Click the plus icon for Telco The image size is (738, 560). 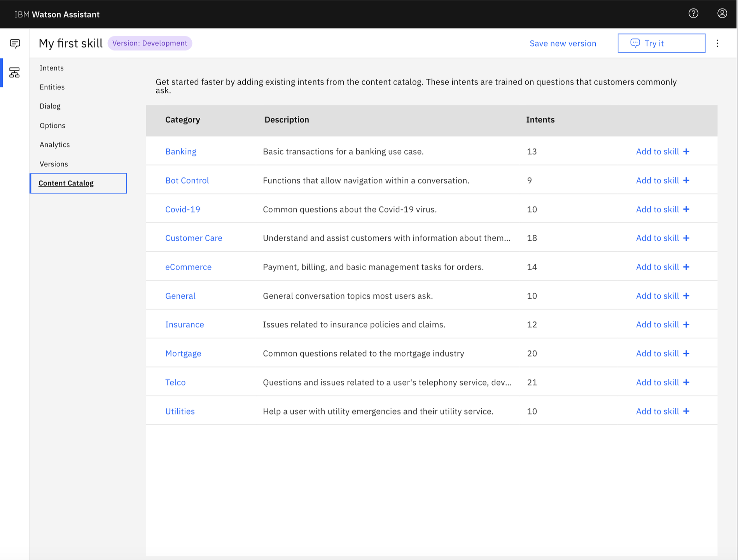tap(686, 383)
